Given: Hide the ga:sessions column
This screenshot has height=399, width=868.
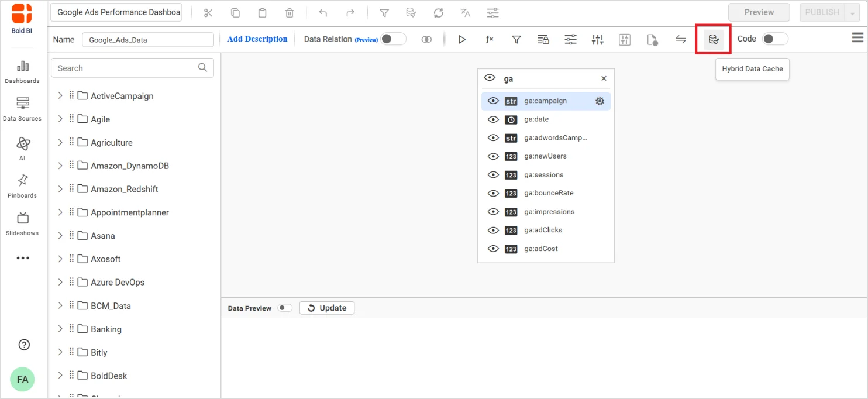Looking at the screenshot, I should pyautogui.click(x=494, y=175).
